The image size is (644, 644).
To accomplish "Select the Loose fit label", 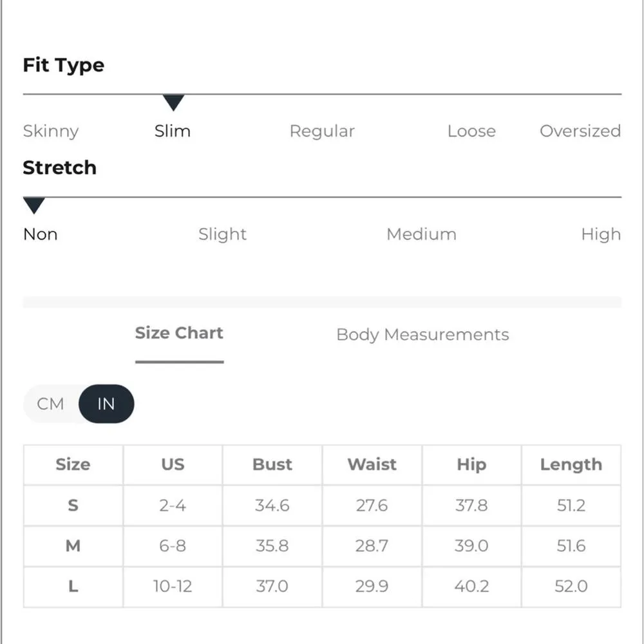I will coord(471,131).
